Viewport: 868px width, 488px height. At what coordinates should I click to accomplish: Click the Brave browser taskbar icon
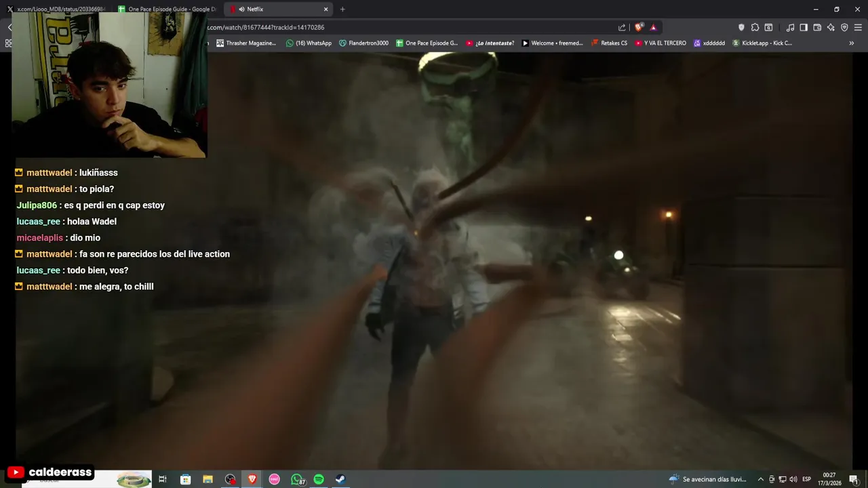coord(252,479)
